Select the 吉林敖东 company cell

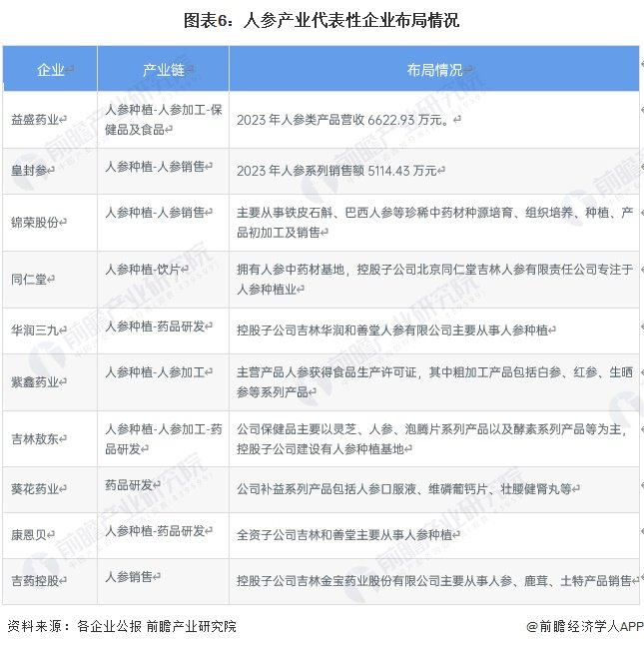pyautogui.click(x=50, y=438)
